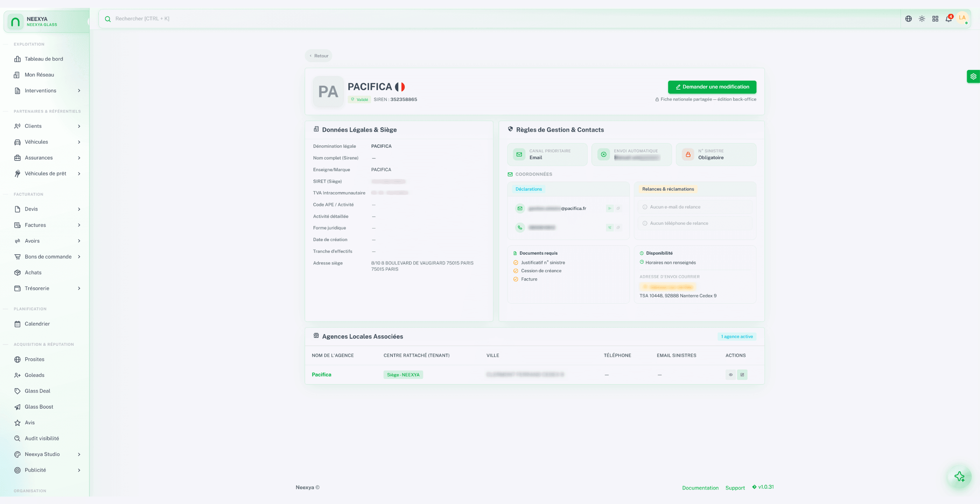Toggle light/dark theme sun icon

click(922, 19)
